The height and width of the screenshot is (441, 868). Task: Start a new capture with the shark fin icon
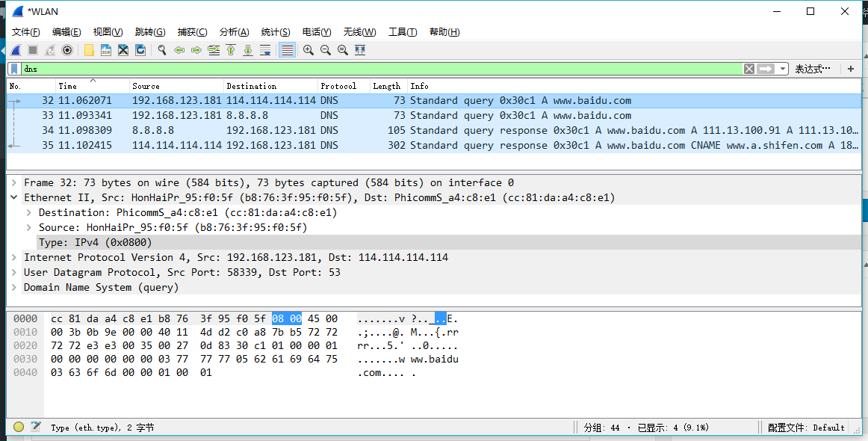click(x=16, y=50)
